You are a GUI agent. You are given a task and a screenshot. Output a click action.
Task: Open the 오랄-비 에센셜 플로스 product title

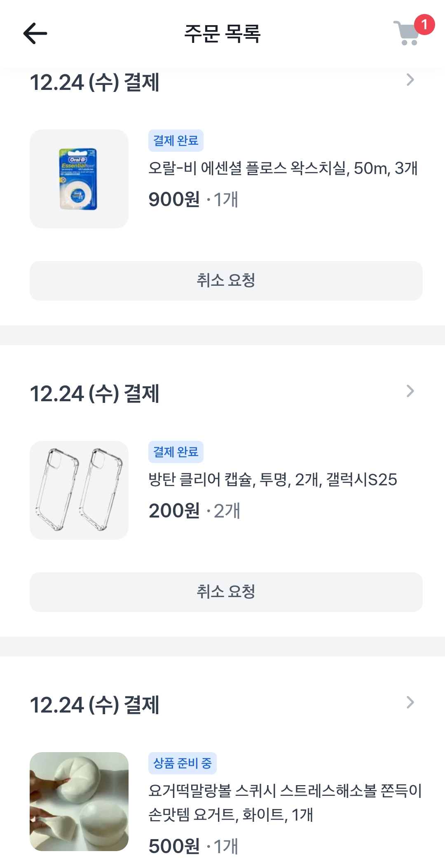tap(283, 168)
